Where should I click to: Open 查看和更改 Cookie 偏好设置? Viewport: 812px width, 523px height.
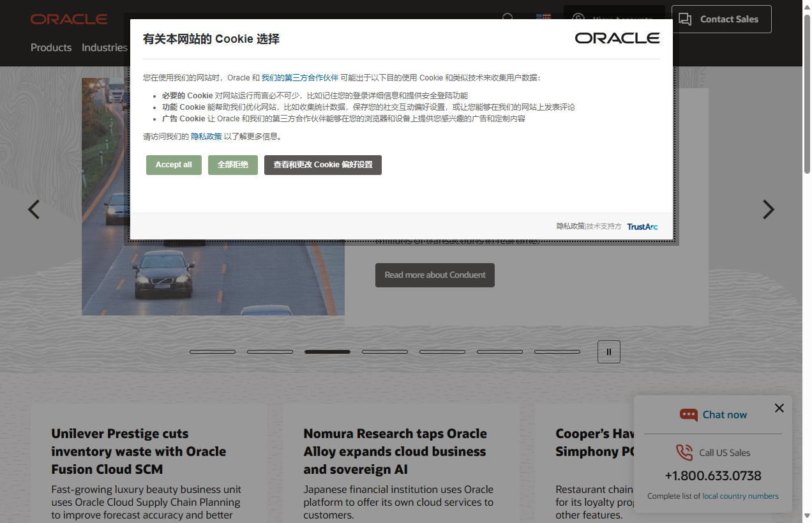pyautogui.click(x=322, y=165)
